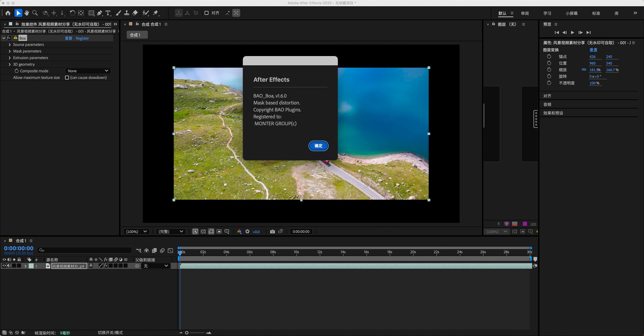Viewport: 644px width, 336px height.
Task: Open grid and guide options icon
Action: (x=227, y=232)
